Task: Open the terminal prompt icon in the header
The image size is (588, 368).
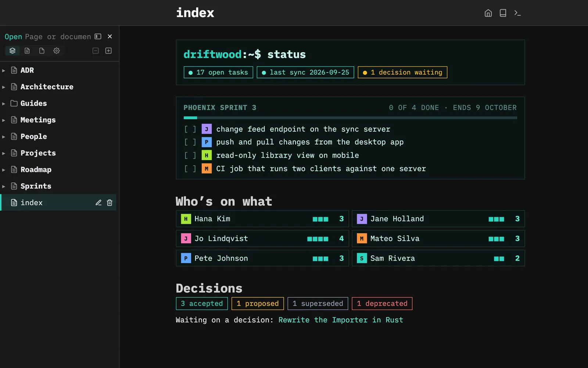Action: (x=517, y=13)
